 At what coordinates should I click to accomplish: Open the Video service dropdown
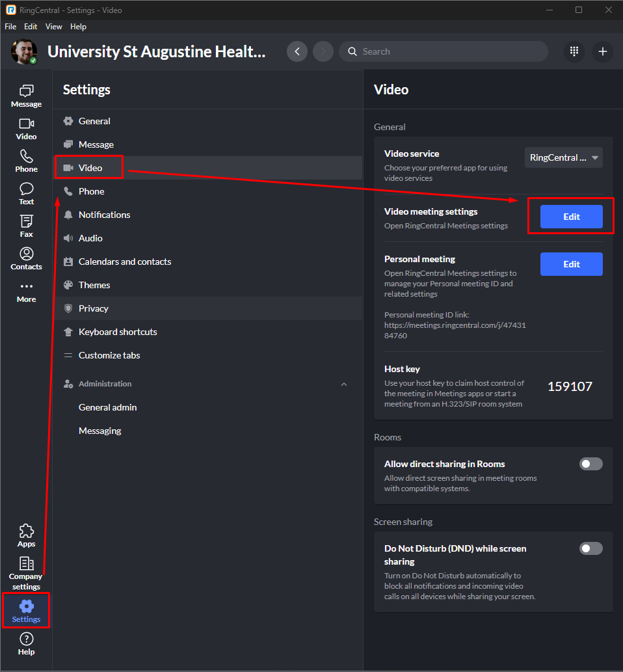pos(563,157)
